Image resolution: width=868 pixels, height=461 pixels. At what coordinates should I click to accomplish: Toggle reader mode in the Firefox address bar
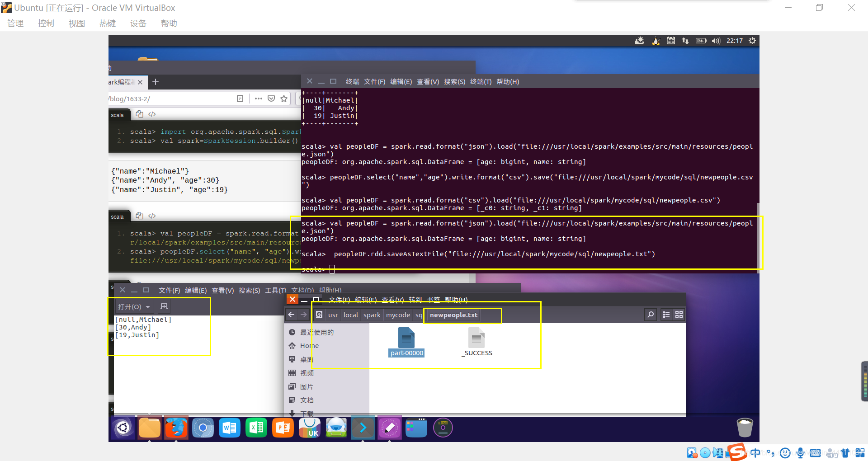(240, 99)
